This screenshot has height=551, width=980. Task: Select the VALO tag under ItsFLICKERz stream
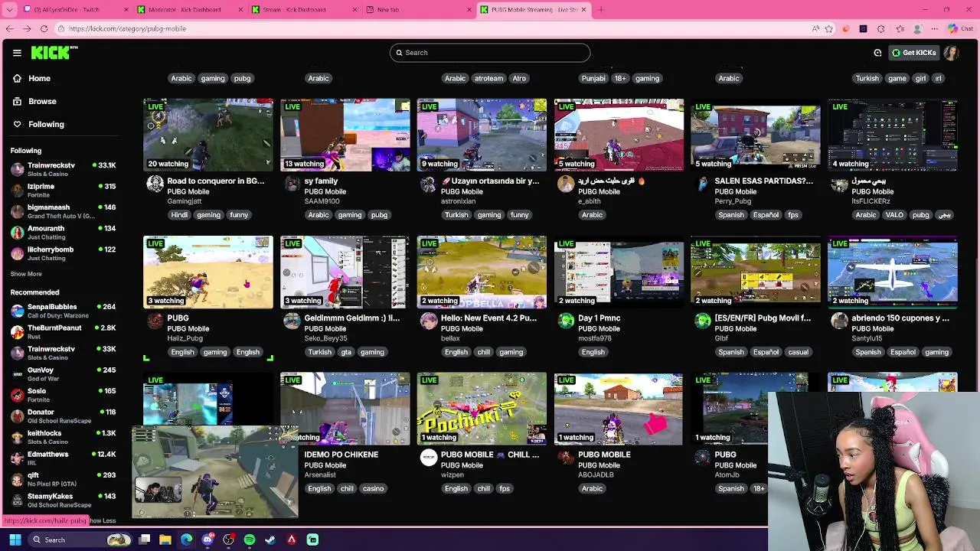click(894, 215)
